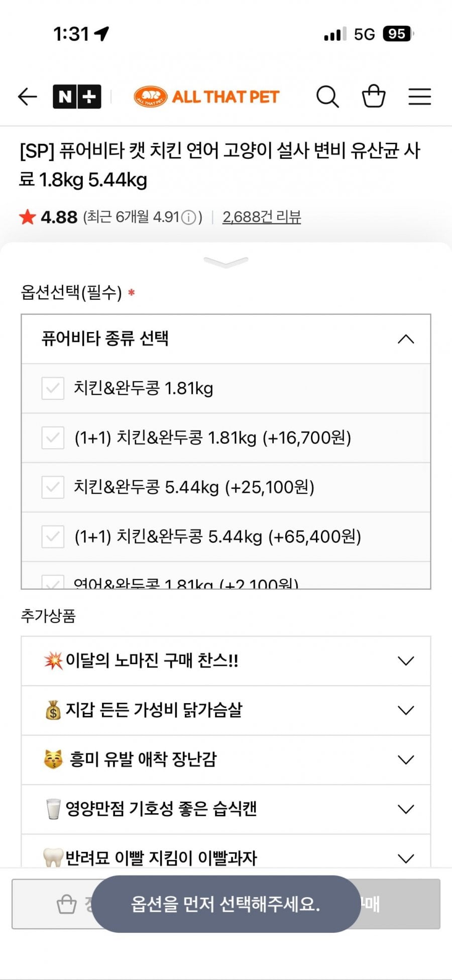The image size is (452, 980).
Task: Check the 치킨&완두콩 1.81kg option
Action: tap(53, 388)
